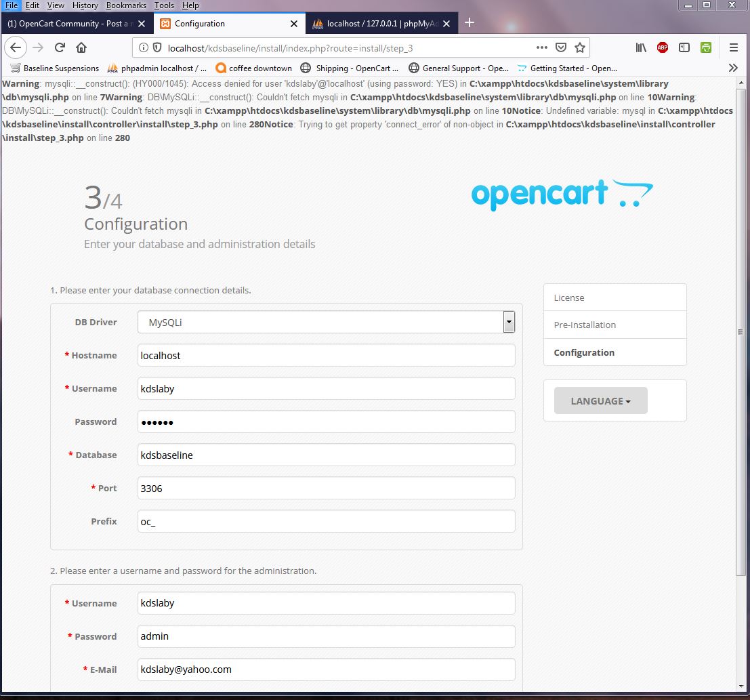This screenshot has height=700, width=750.
Task: Click the database Hostname field
Action: 326,355
